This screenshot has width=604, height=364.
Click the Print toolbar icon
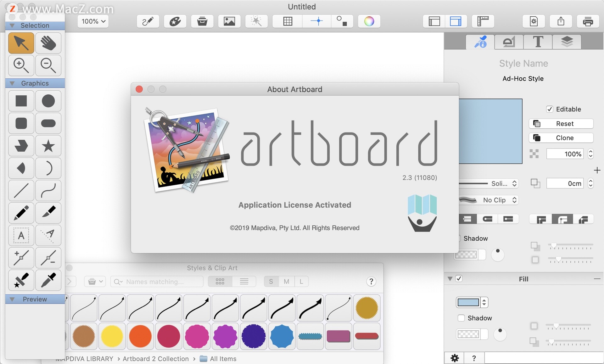588,21
